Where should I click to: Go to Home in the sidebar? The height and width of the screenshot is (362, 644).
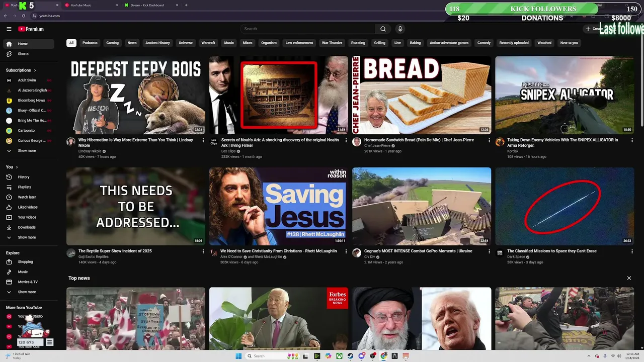click(28, 44)
